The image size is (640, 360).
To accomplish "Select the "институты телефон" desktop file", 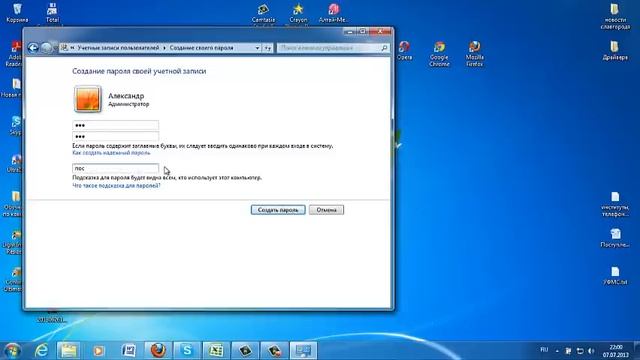I will [x=615, y=204].
